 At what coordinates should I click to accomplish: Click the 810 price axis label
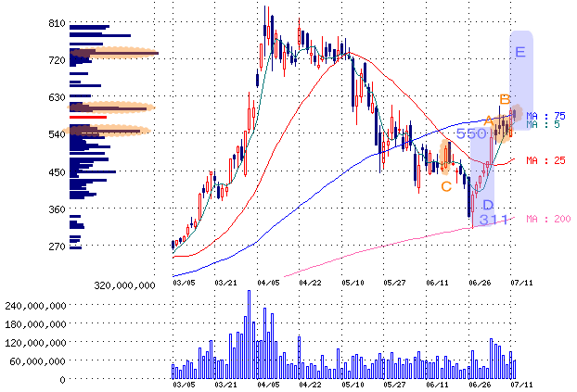point(57,23)
